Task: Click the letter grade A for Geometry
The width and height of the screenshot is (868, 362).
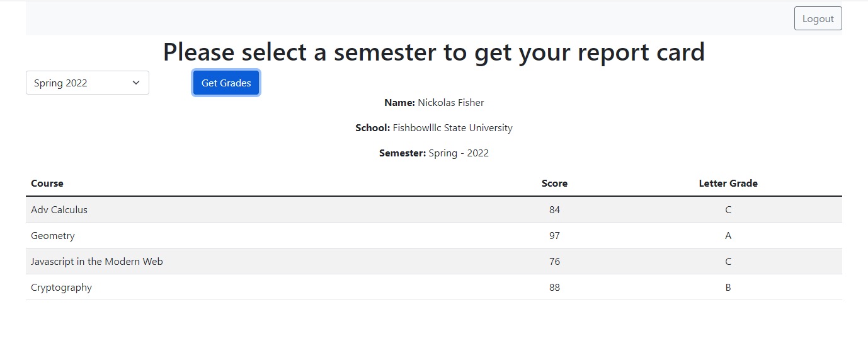Action: (x=728, y=236)
